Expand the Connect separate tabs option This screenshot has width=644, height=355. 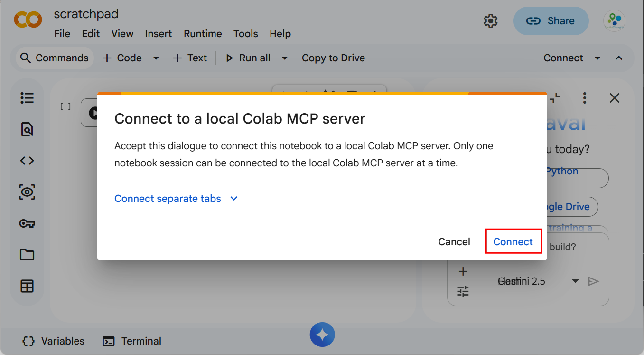[x=176, y=199]
